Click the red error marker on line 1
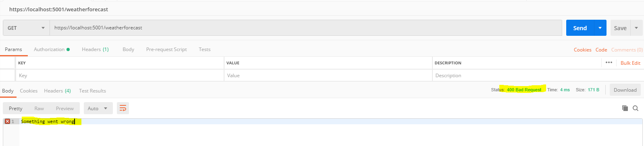 (7, 121)
